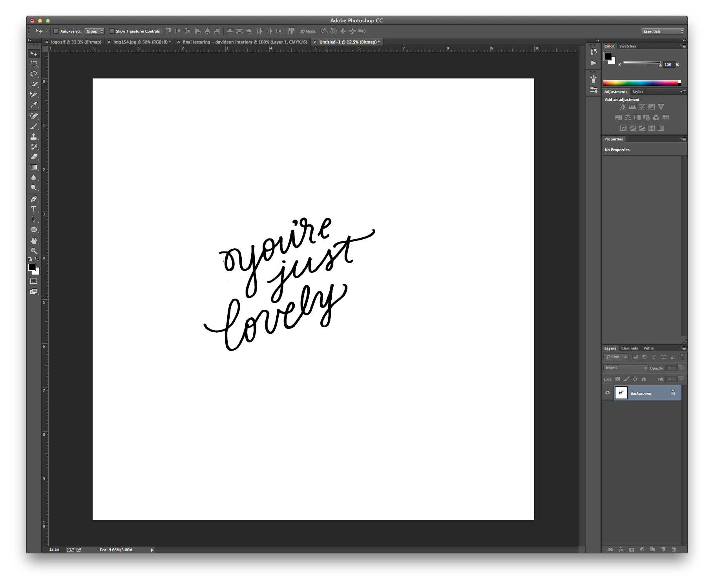The image size is (714, 588).
Task: Add a Curves adjustment layer
Action: pos(642,107)
